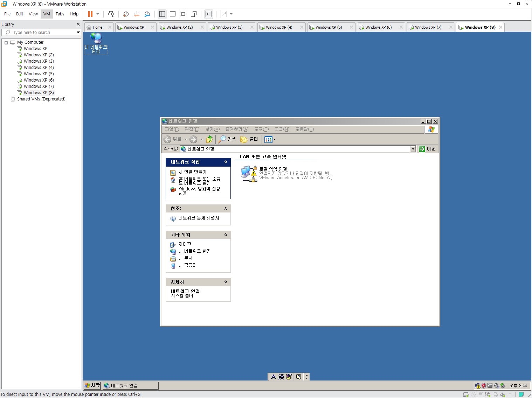Open the 고급(N) menu in 네트워크 연결
The height and width of the screenshot is (398, 532).
(x=282, y=130)
